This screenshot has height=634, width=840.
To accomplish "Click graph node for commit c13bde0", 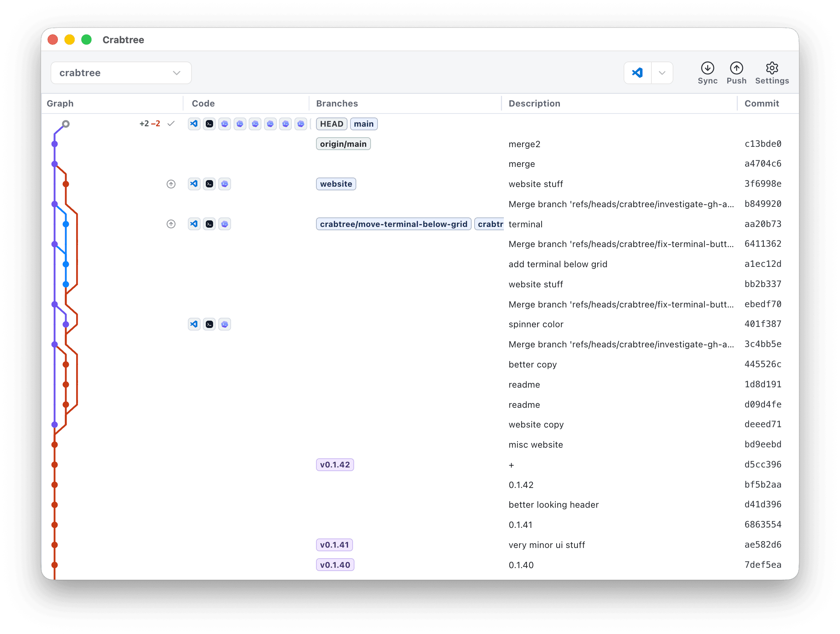I will point(55,144).
